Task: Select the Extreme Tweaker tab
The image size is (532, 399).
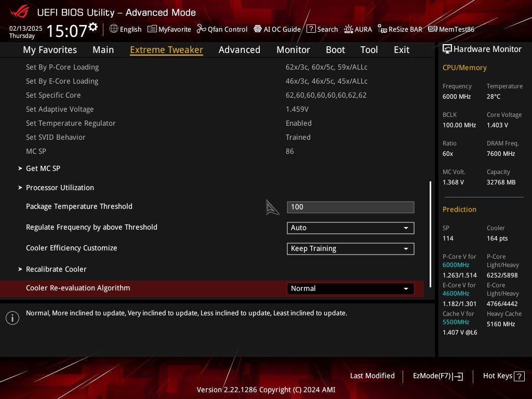Action: point(167,50)
